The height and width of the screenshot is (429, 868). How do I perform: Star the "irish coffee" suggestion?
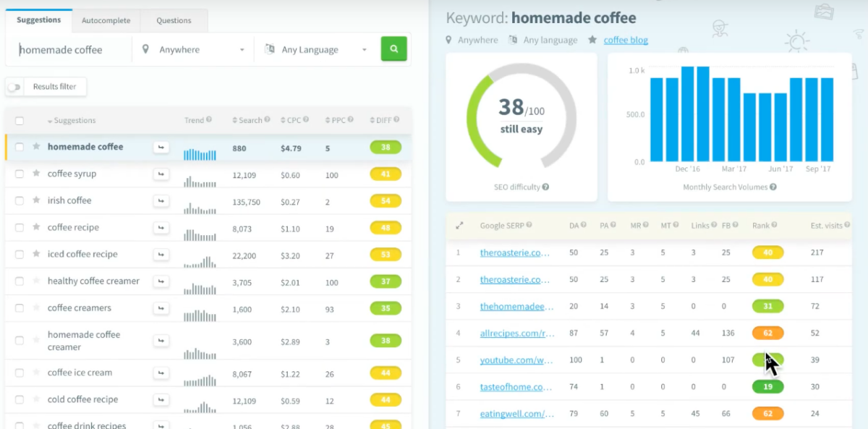35,200
